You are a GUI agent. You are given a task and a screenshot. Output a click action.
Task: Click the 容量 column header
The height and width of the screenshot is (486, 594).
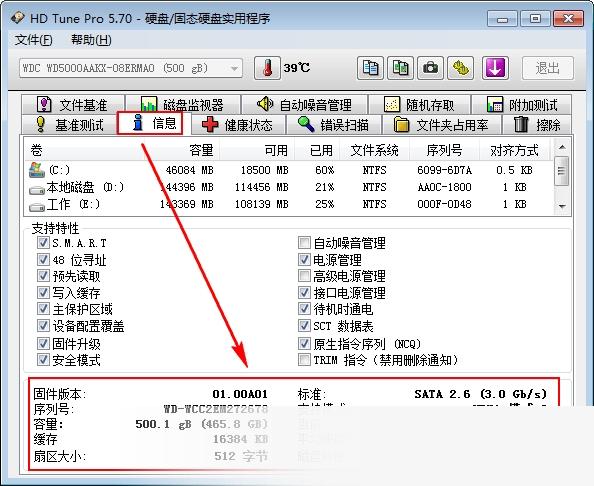(182, 150)
